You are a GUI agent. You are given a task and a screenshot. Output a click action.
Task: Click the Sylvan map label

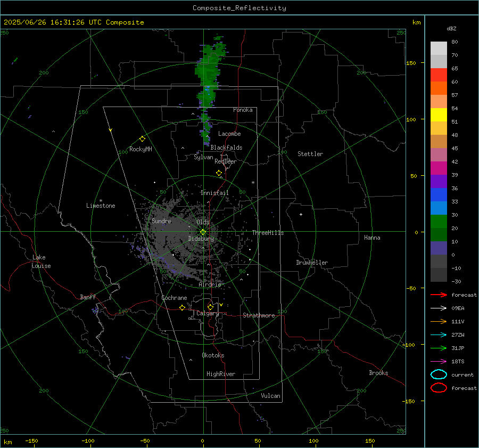click(203, 157)
